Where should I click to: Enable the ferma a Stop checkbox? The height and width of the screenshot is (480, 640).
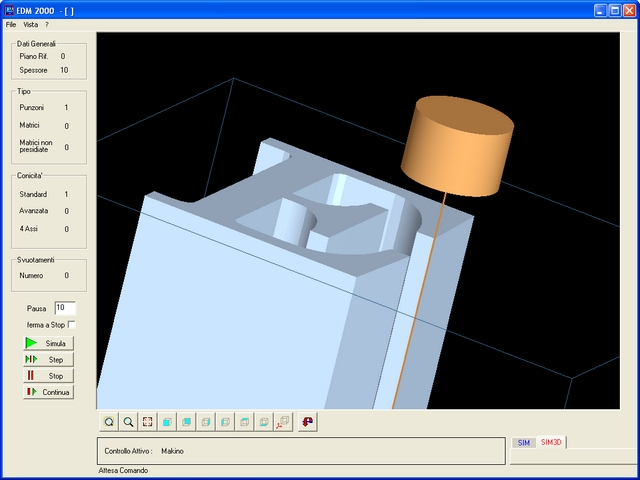71,325
